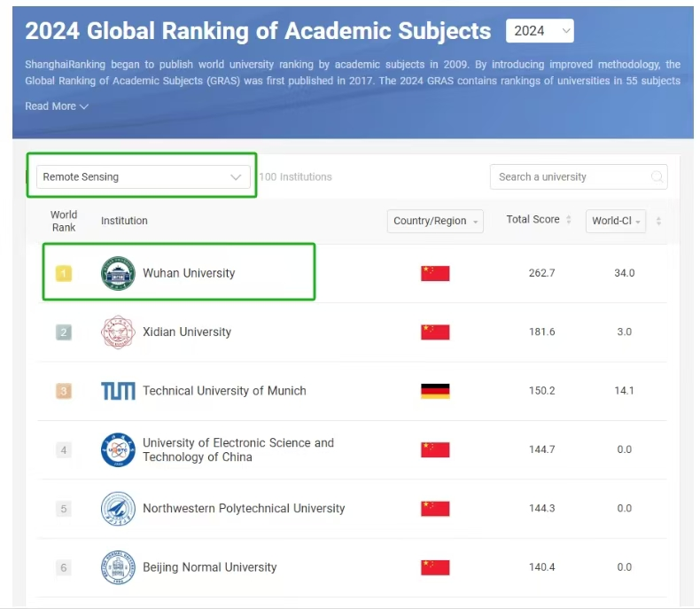Open the Country/Region filter dropdown
The image size is (700, 609).
tap(435, 221)
